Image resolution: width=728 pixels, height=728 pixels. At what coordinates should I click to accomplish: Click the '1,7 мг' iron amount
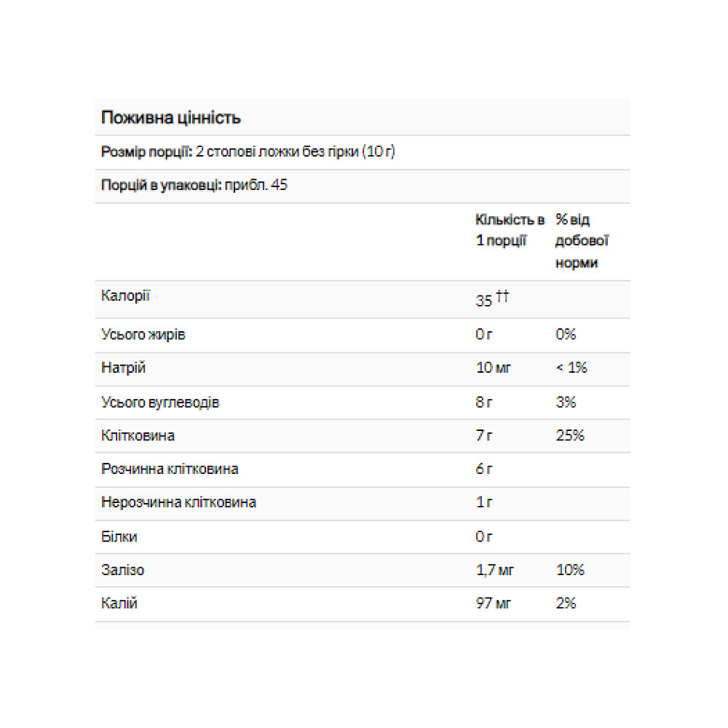tap(494, 570)
